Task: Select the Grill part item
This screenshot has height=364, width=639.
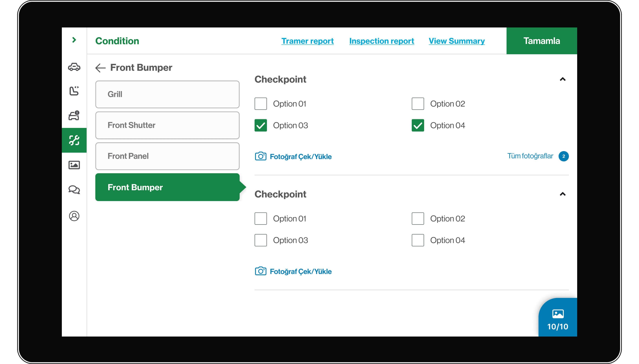Action: tap(167, 94)
